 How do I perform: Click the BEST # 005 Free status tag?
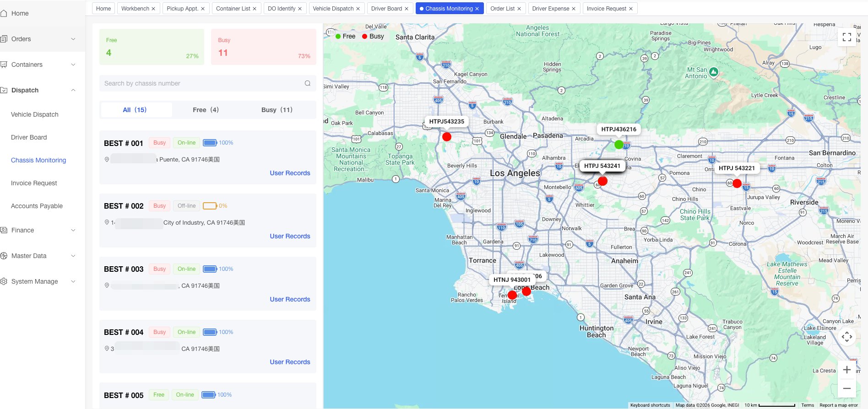point(159,395)
